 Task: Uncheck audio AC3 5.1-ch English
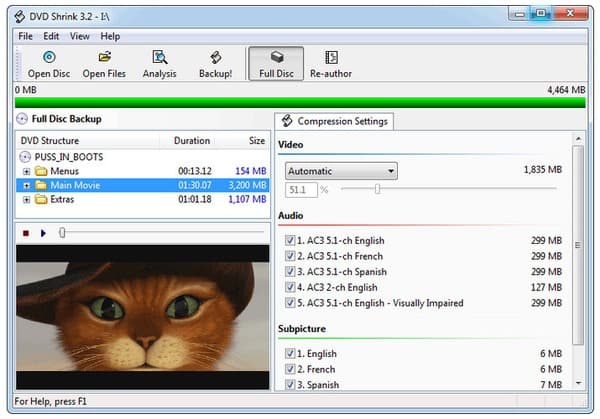tap(290, 240)
